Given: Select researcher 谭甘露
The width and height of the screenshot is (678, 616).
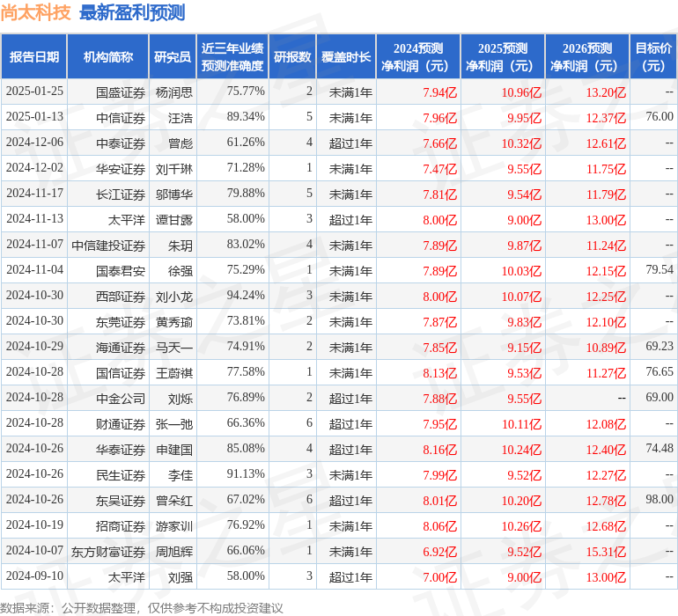Looking at the screenshot, I should pyautogui.click(x=173, y=220).
